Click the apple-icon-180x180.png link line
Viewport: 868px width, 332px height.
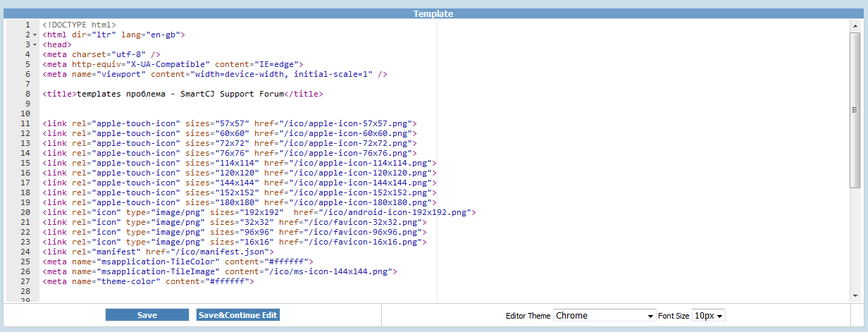point(240,202)
